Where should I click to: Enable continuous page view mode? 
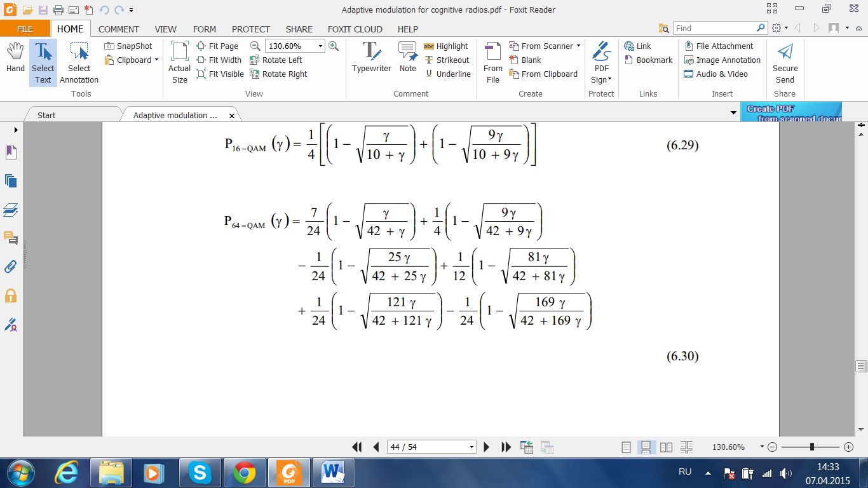646,447
